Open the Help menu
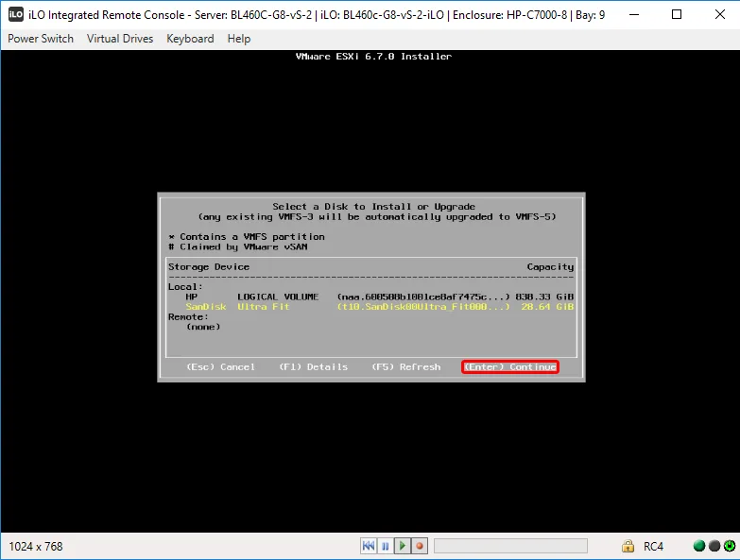 tap(239, 39)
